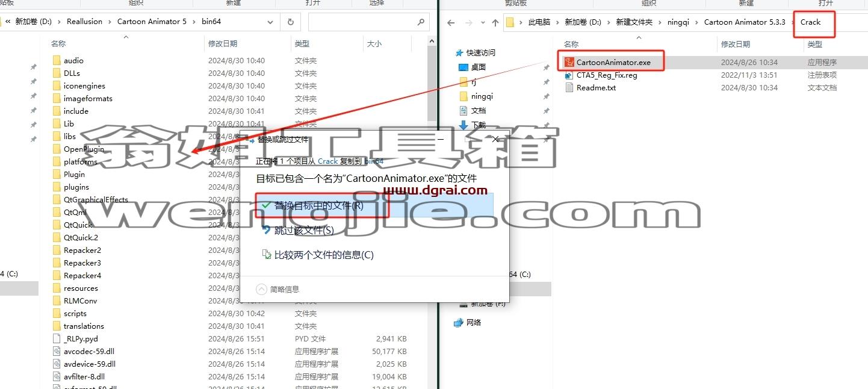This screenshot has height=389, width=868.
Task: Choose Replace the file in destination (替换目标中的文件)
Action: 375,205
